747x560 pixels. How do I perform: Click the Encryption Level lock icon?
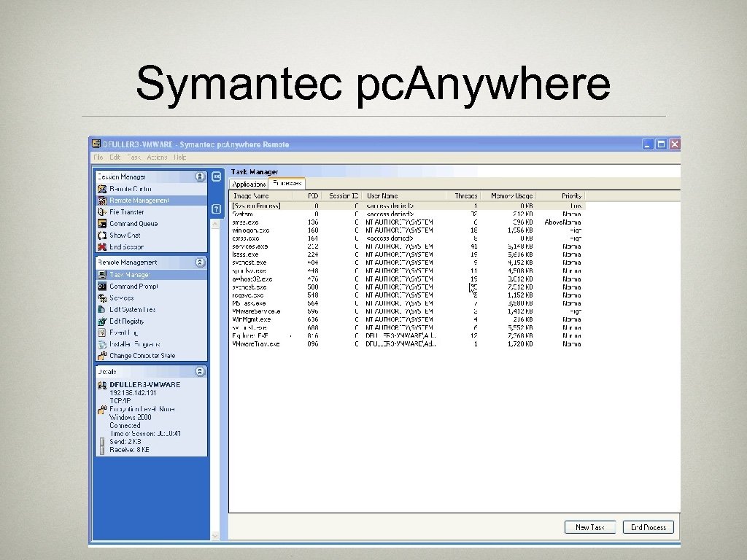tap(102, 410)
